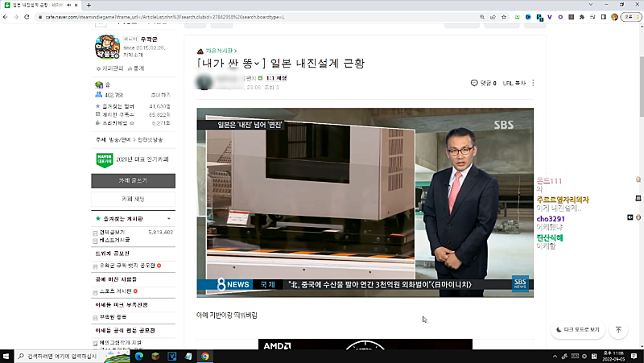Screen dimensions: 644x363
Task: Open the post's three-dot more options menu
Action: 533,83
